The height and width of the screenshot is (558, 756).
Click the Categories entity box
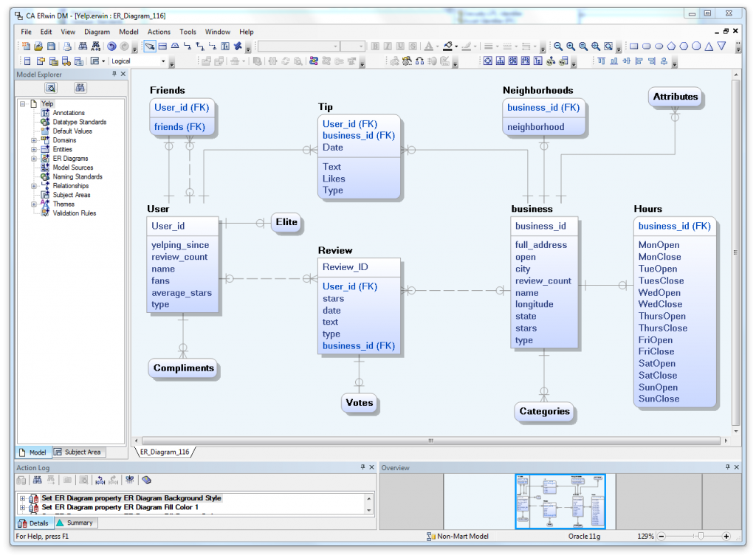pos(544,412)
